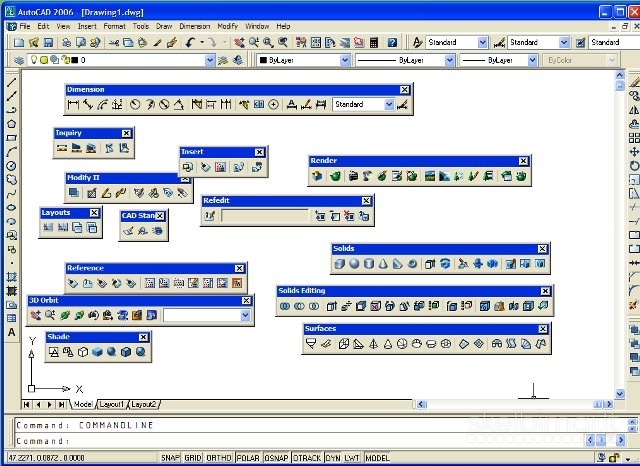Screen dimensions: 640x466
Task: Click the first icon in Surfaces toolbar
Action: point(312,344)
